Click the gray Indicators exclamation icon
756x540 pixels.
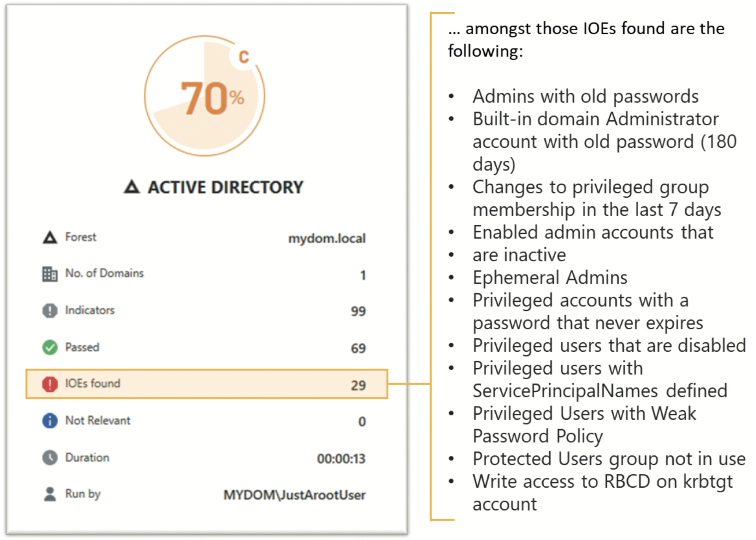point(50,311)
